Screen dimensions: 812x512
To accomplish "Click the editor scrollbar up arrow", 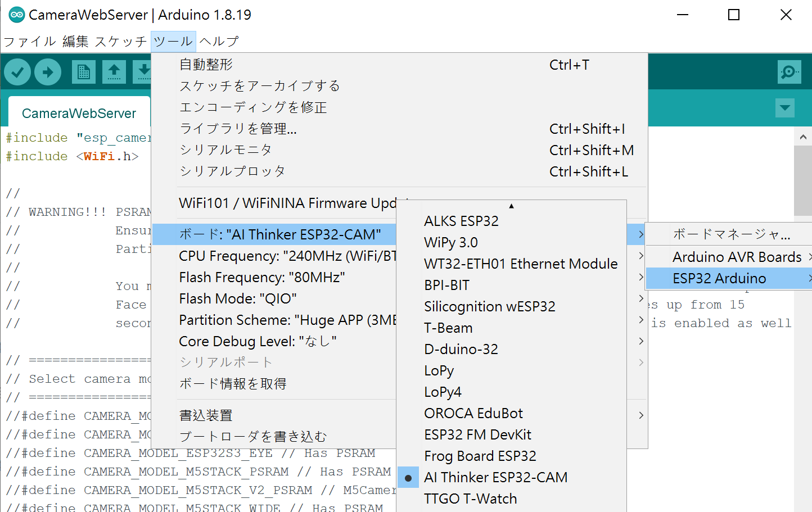I will click(x=803, y=137).
